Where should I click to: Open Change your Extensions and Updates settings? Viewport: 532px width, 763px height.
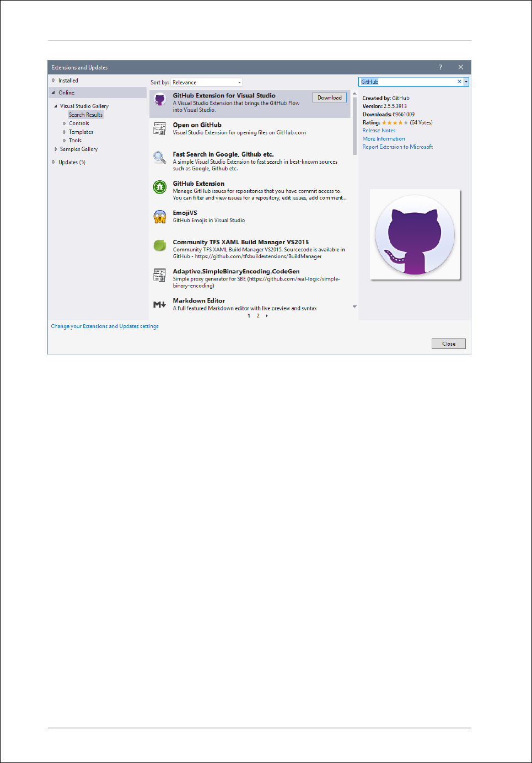105,326
